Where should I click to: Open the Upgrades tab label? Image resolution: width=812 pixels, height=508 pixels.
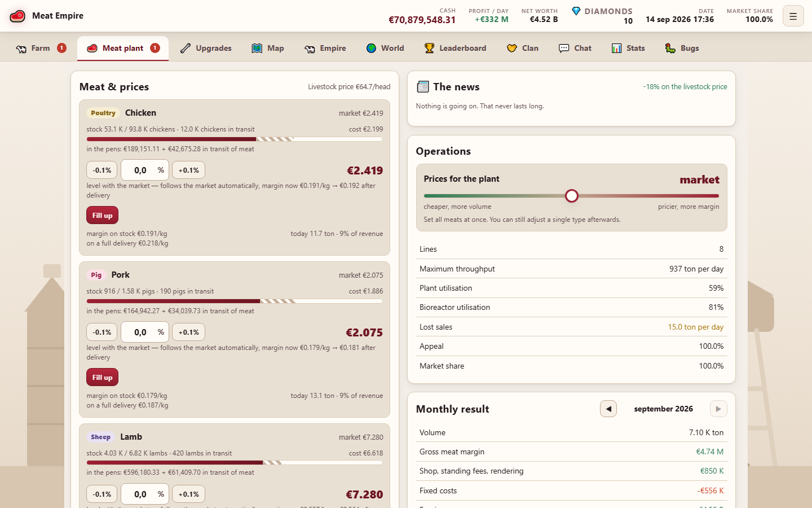(x=214, y=49)
